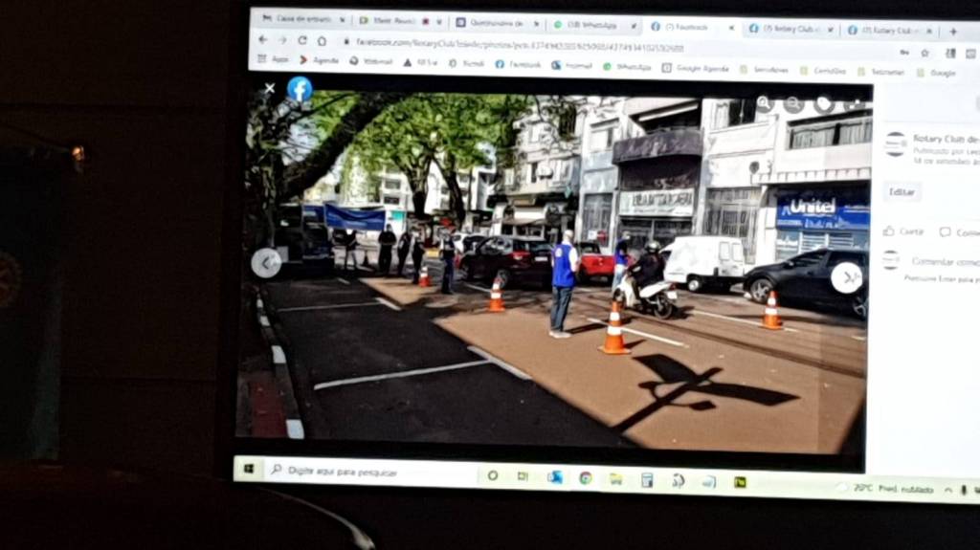Reload the page in the browser
This screenshot has height=550, width=980.
coord(302,40)
